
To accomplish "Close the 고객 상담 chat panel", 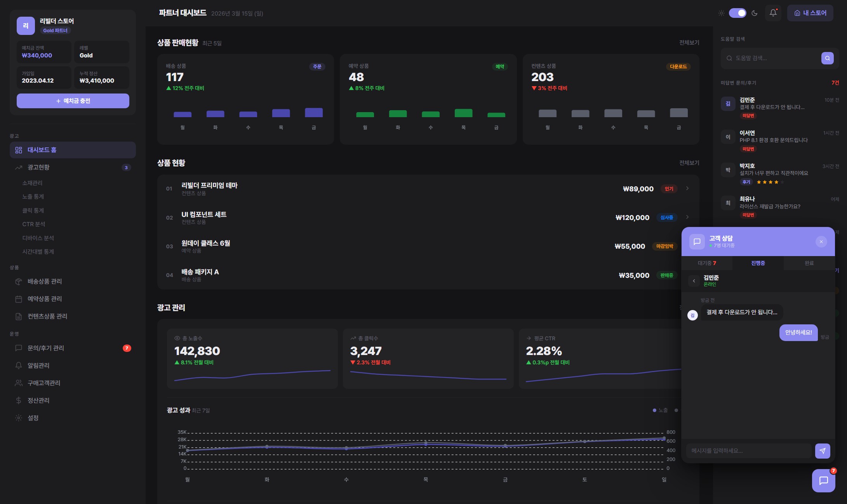I will click(x=821, y=242).
